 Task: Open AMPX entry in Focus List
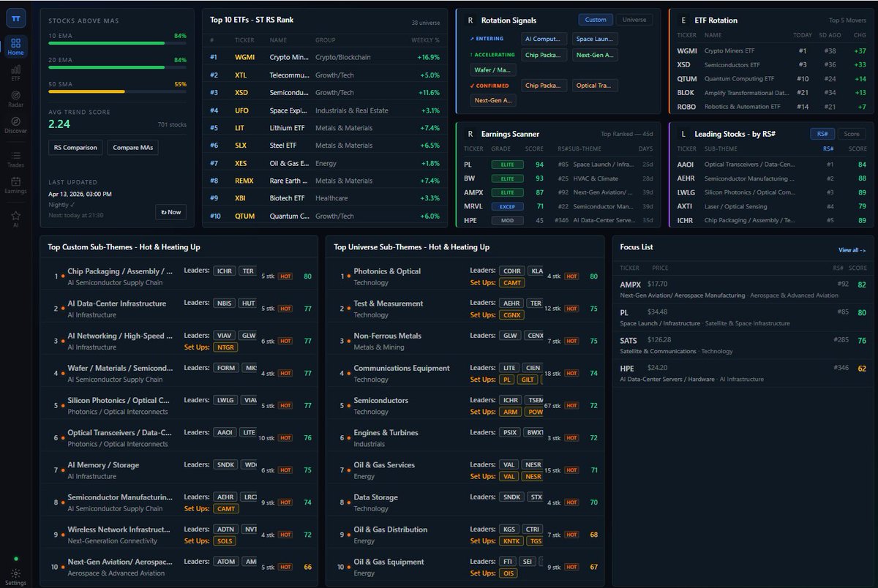coord(743,288)
